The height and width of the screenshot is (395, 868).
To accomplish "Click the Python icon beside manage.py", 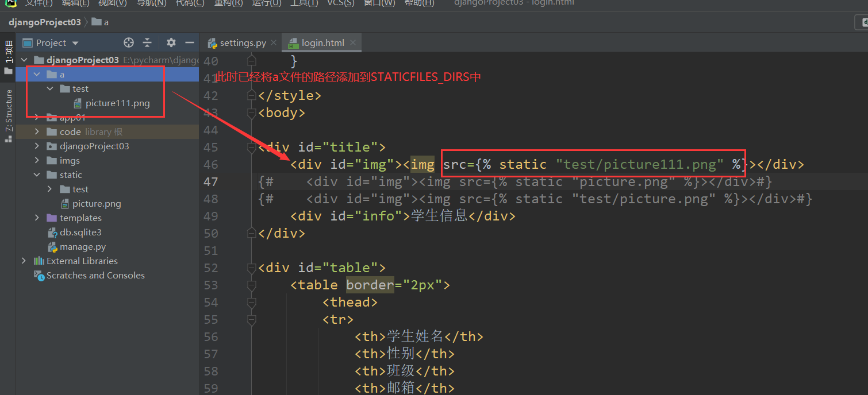I will coord(52,247).
